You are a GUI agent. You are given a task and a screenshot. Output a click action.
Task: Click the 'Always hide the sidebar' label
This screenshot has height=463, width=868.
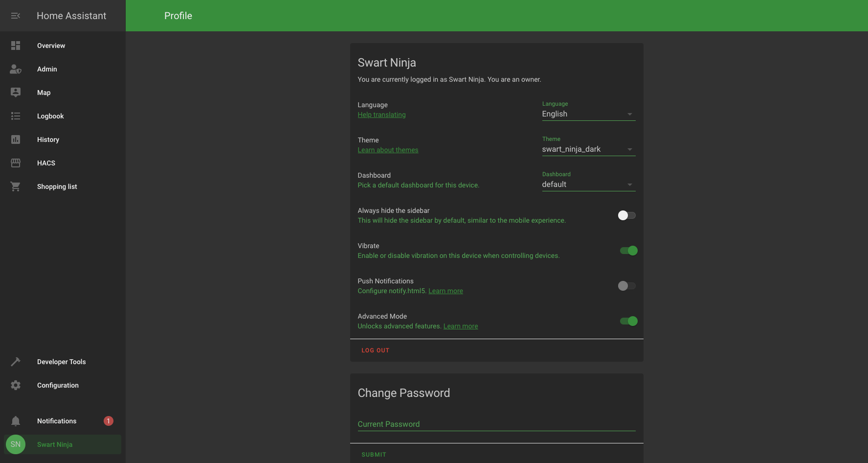[394, 210]
